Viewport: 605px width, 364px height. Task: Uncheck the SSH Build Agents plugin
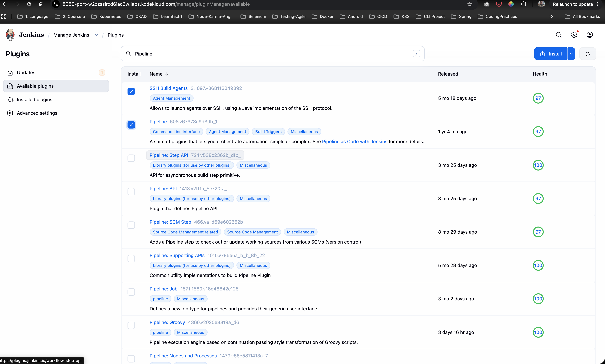point(131,91)
